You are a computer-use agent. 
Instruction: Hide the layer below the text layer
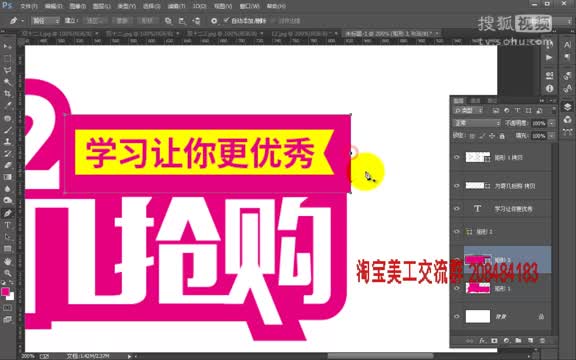pyautogui.click(x=457, y=231)
